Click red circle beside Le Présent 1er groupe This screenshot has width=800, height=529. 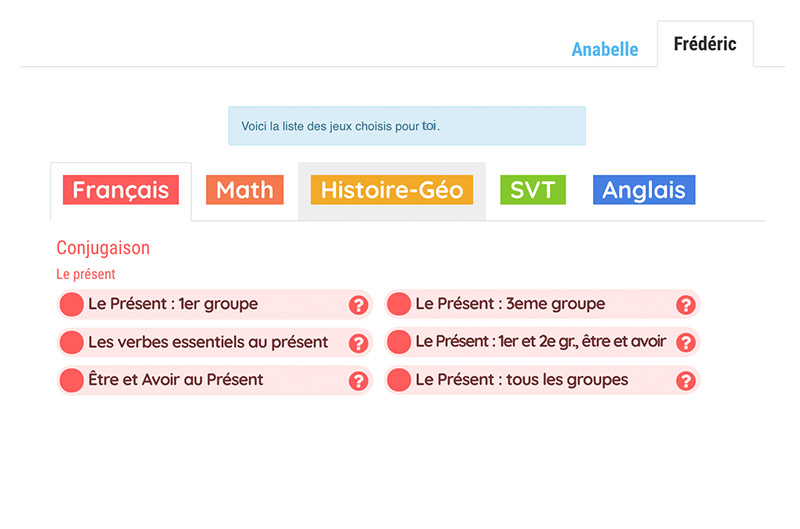[71, 305]
